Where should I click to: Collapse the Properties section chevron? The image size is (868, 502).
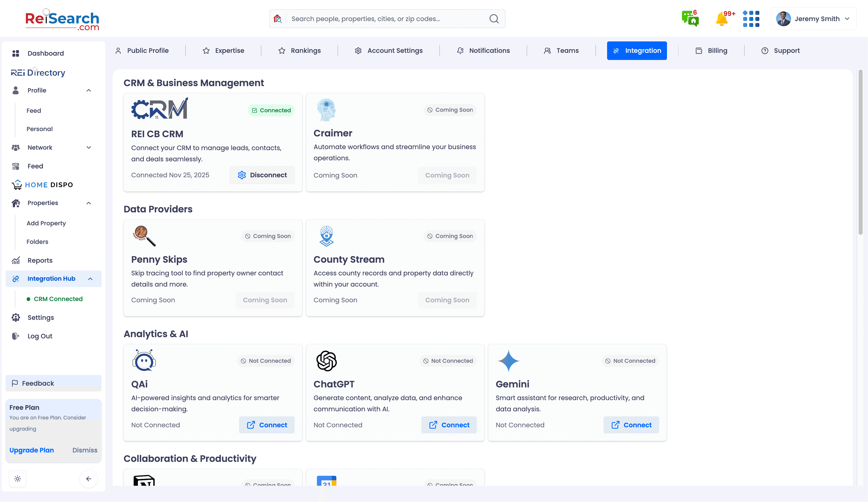coord(89,203)
